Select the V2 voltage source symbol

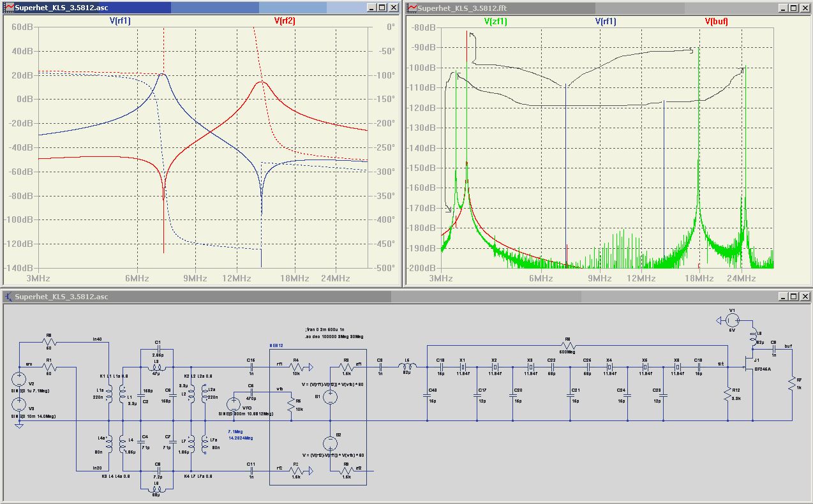(x=20, y=380)
